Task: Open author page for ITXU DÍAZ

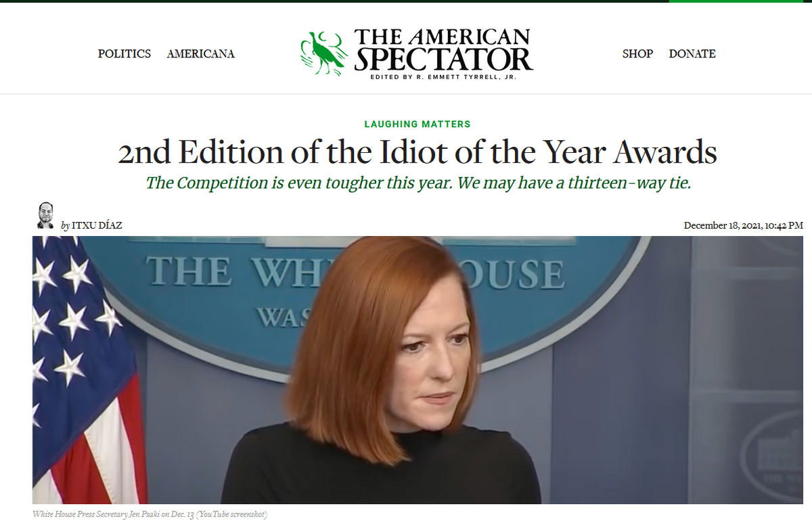Action: pos(97,225)
